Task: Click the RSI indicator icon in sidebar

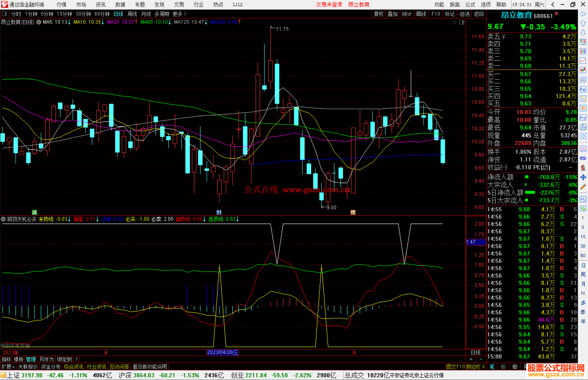Action: point(583,158)
